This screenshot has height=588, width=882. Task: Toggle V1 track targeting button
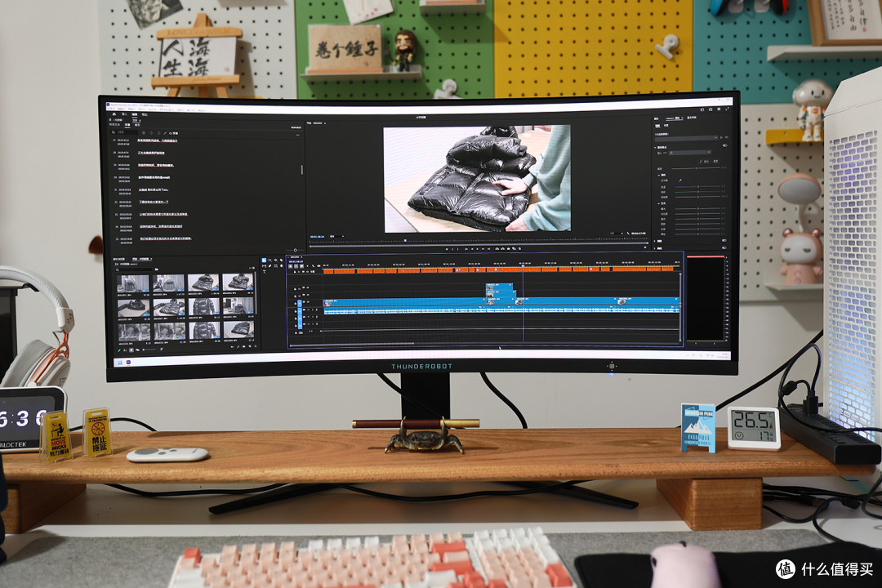pyautogui.click(x=300, y=303)
